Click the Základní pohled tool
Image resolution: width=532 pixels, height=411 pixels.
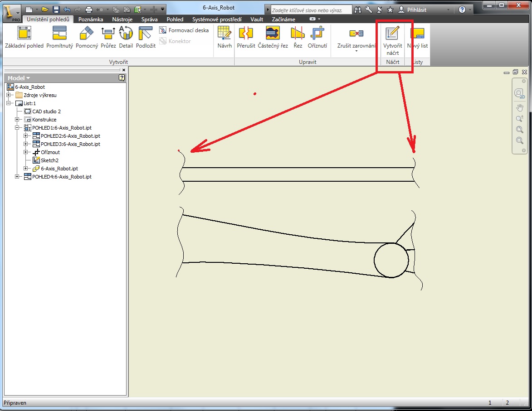pyautogui.click(x=24, y=37)
